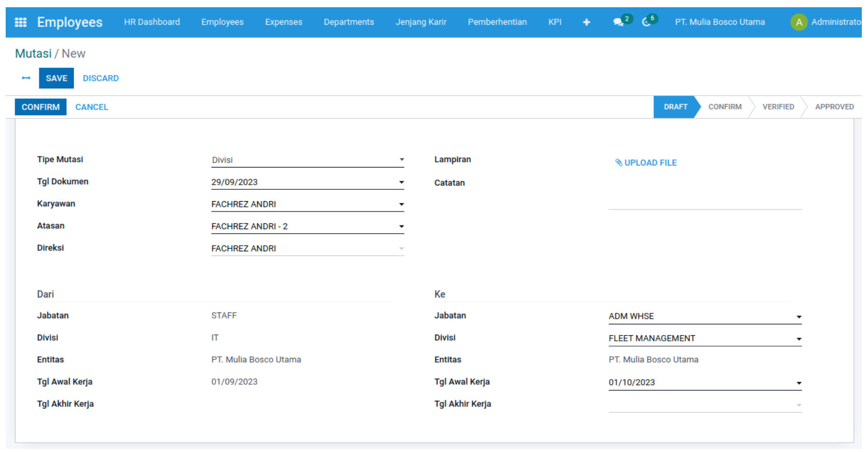
Task: Click the plus icon in the navbar
Action: (586, 22)
